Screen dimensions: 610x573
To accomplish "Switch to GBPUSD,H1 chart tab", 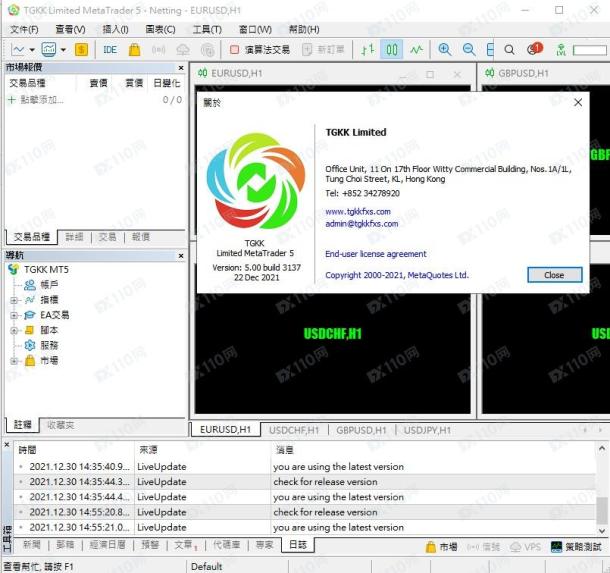I will click(x=361, y=430).
